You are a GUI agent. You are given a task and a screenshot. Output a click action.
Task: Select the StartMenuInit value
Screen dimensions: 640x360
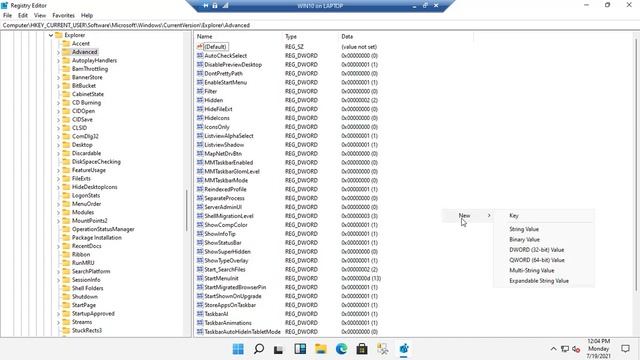[x=221, y=278]
